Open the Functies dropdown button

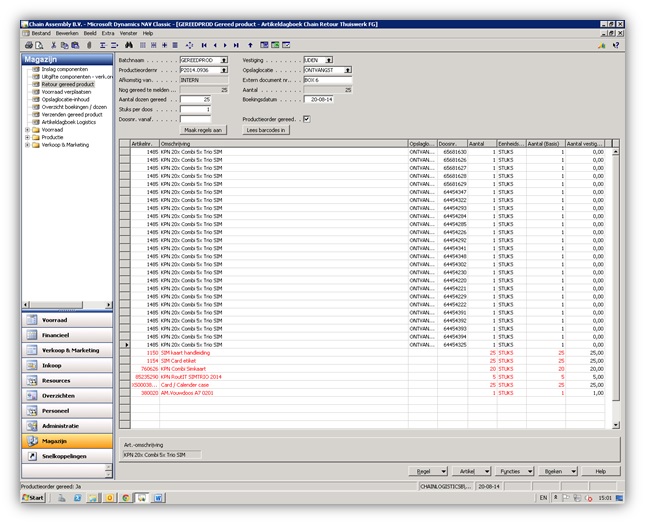(x=515, y=471)
